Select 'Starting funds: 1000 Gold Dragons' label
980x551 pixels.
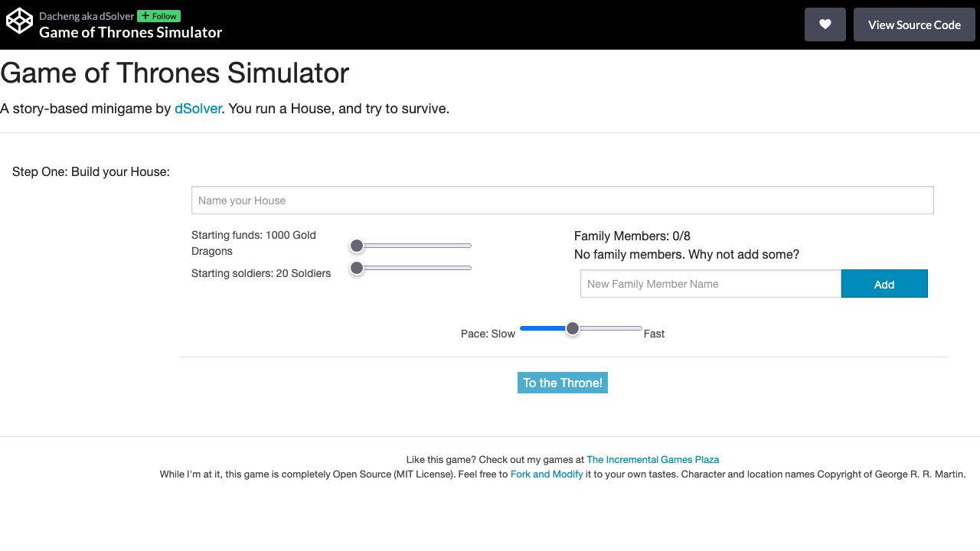pyautogui.click(x=254, y=243)
